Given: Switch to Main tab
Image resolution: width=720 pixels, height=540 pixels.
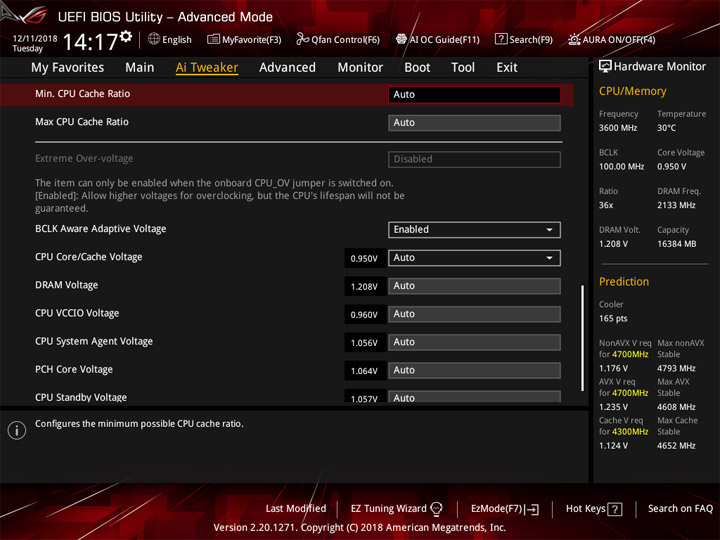Looking at the screenshot, I should tap(140, 68).
